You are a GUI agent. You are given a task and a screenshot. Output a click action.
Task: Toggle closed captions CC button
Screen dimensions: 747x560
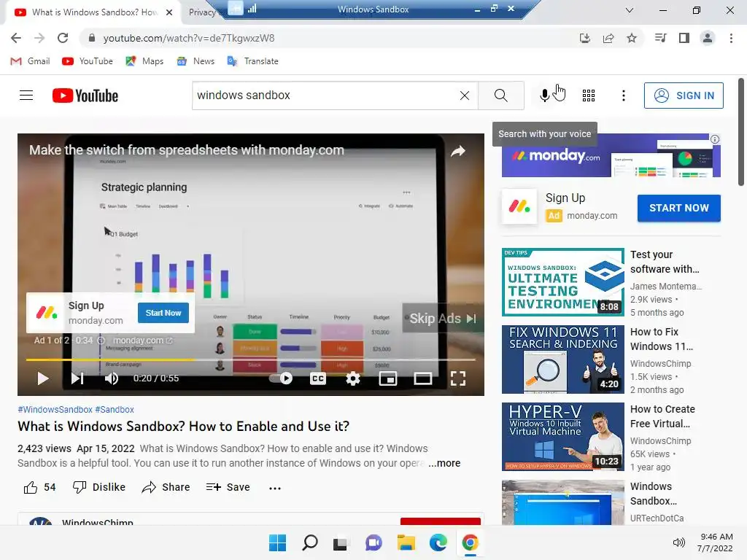[x=318, y=378]
